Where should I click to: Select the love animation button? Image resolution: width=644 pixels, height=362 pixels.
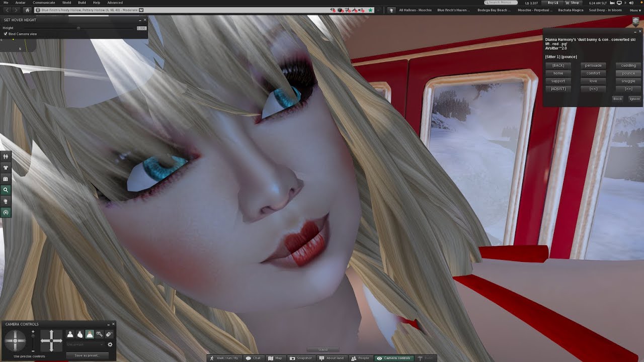pyautogui.click(x=593, y=81)
